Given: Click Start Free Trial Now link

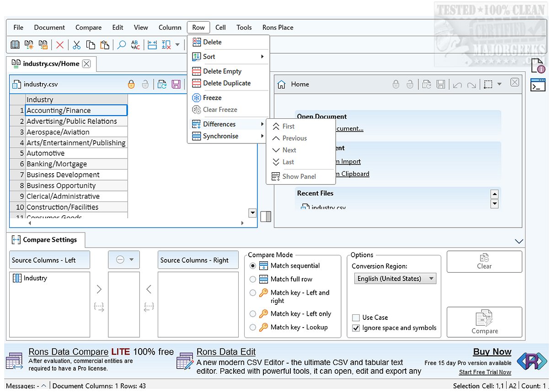Looking at the screenshot, I should (485, 372).
